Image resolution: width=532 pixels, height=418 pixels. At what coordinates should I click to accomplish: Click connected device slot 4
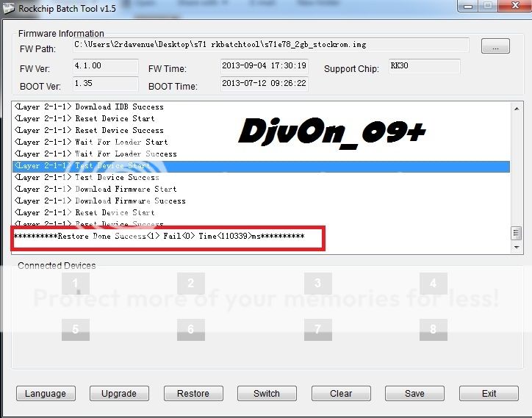pyautogui.click(x=433, y=284)
